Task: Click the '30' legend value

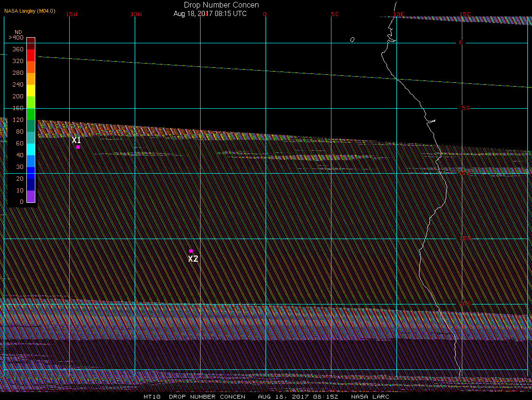Action: tap(20, 167)
